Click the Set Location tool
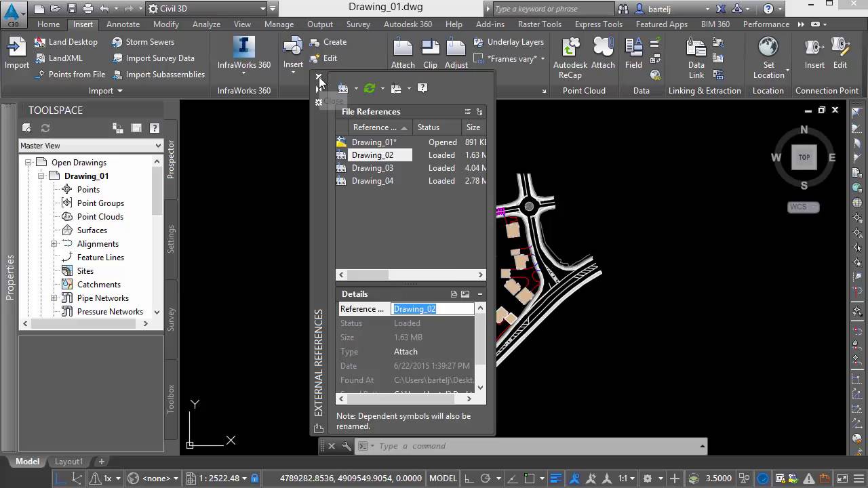The width and height of the screenshot is (868, 488). (768, 58)
